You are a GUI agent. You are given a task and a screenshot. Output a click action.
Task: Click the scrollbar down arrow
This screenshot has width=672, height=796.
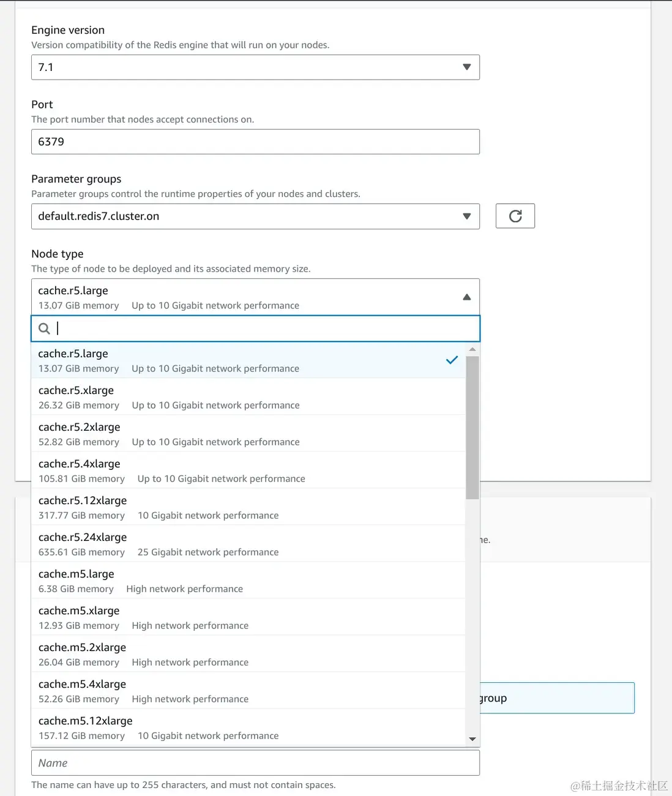coord(472,739)
